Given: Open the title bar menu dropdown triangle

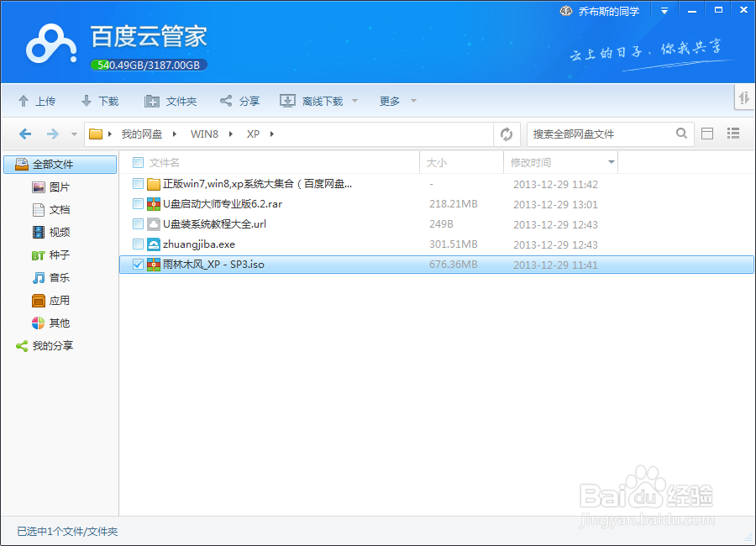Looking at the screenshot, I should pos(664,11).
